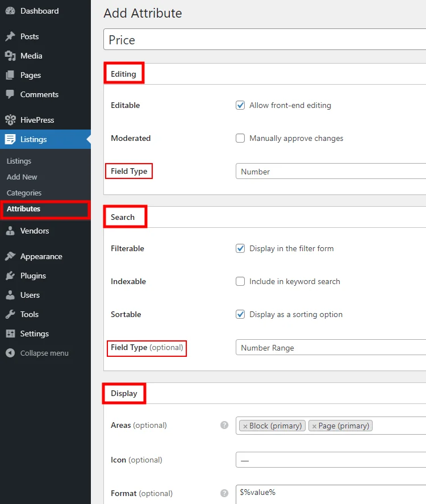Open Tools menu
The width and height of the screenshot is (426, 504).
pos(45,314)
